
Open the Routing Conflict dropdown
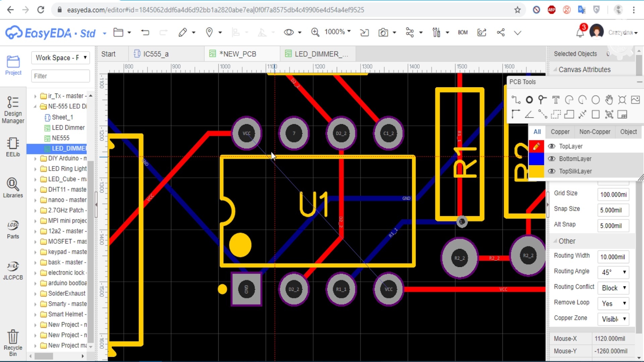(x=613, y=288)
